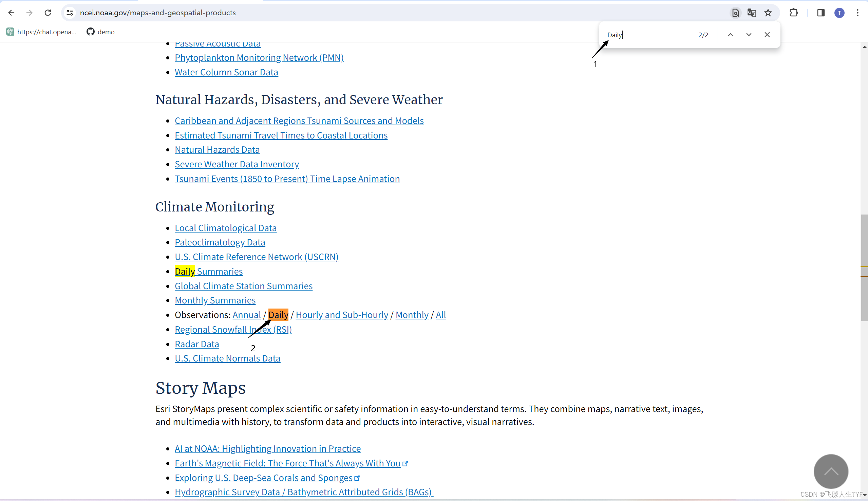Open site information icon in address bar
868x501 pixels.
click(70, 13)
